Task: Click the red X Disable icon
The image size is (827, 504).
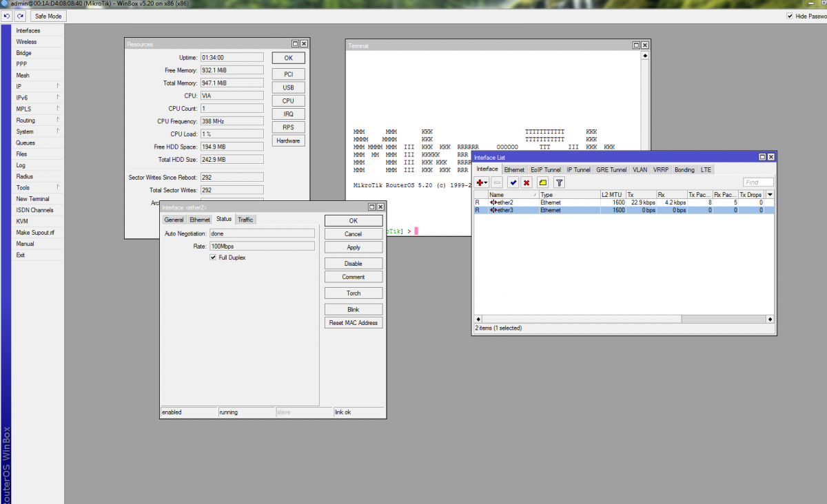Action: tap(527, 182)
